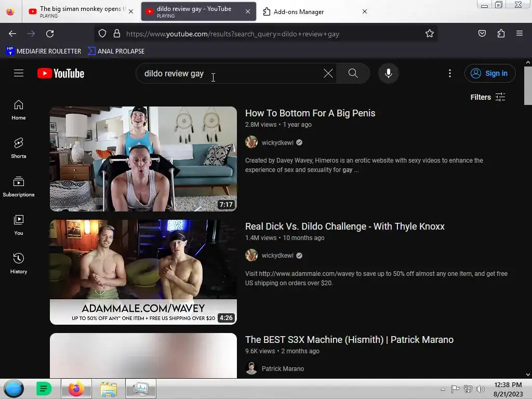Open the Extensions puzzle icon in toolbar

coord(501,34)
